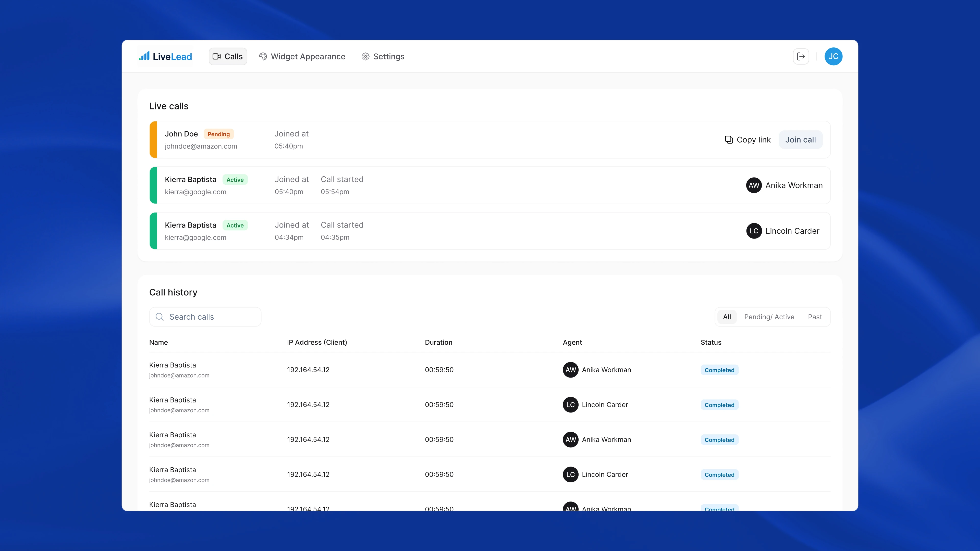The width and height of the screenshot is (980, 551).
Task: Click the LiveLead logo
Action: (165, 56)
